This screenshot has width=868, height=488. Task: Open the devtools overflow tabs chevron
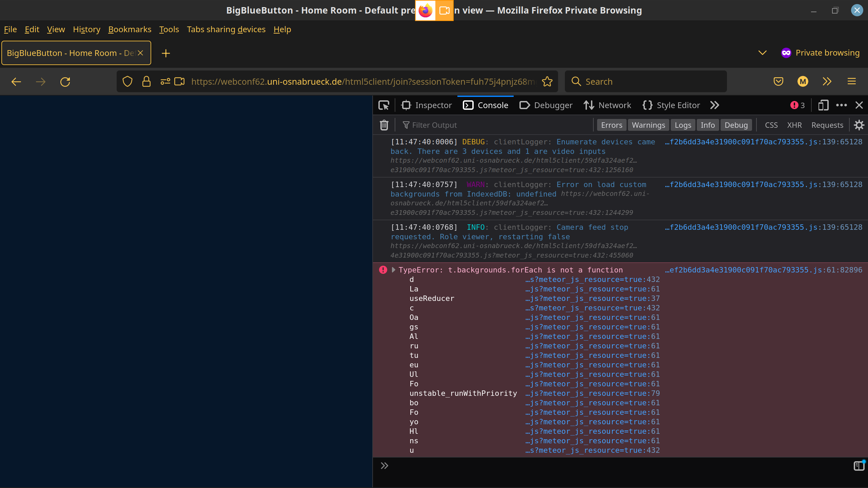(714, 105)
